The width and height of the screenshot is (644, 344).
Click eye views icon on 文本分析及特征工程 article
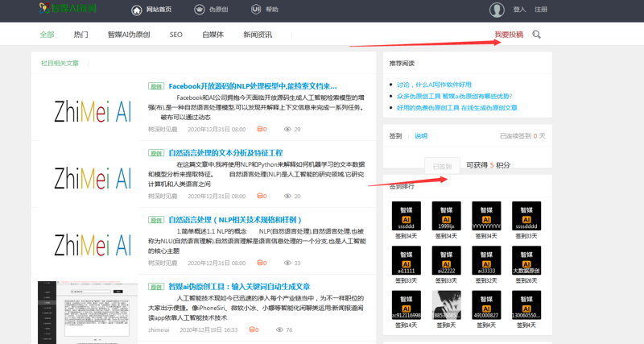pyautogui.click(x=287, y=196)
